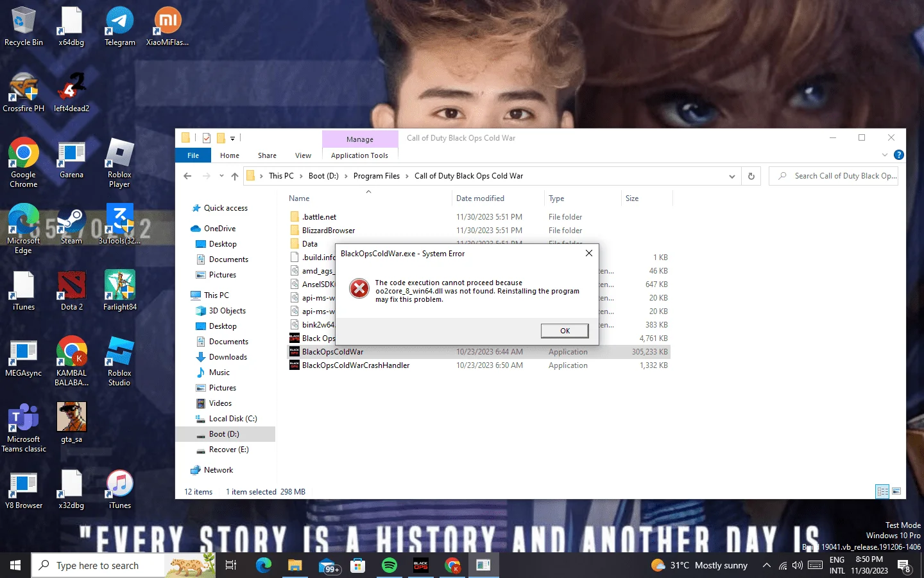The width and height of the screenshot is (924, 578).
Task: Select the Microsoft Edge desktop icon
Action: (24, 229)
